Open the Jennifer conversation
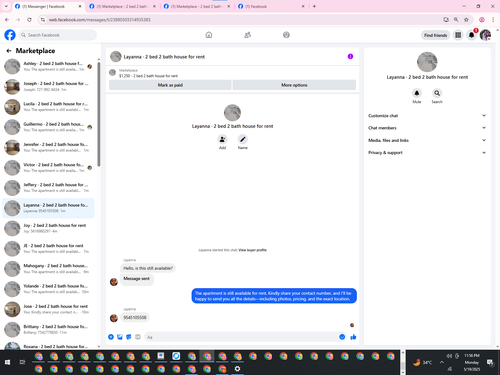Viewport: 500px width, 375px height. 48,147
